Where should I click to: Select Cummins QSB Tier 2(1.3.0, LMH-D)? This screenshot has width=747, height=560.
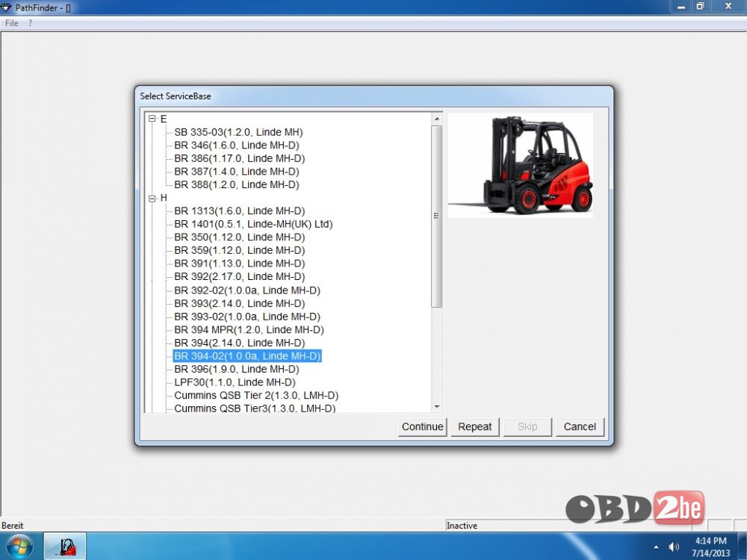point(255,395)
